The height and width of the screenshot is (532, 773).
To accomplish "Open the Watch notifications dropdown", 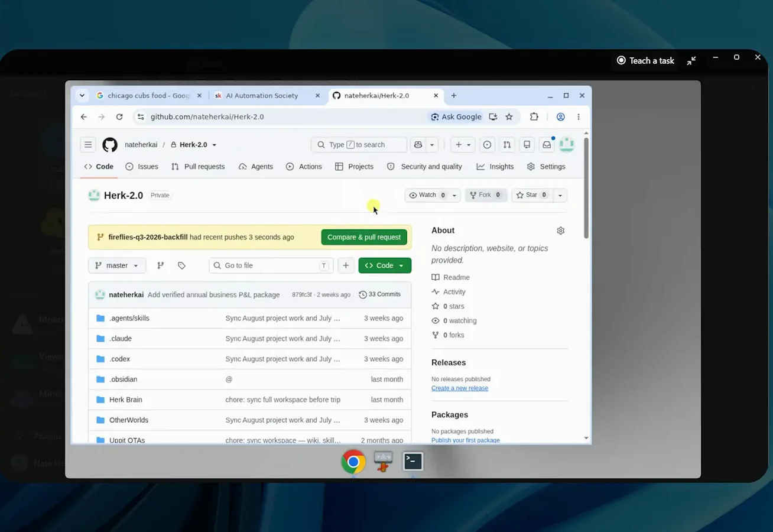I will (432, 195).
